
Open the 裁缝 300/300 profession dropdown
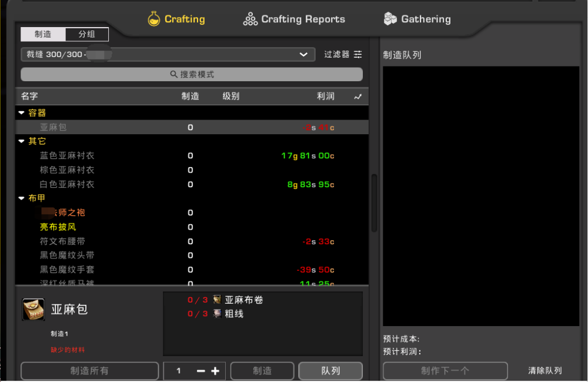tap(168, 54)
